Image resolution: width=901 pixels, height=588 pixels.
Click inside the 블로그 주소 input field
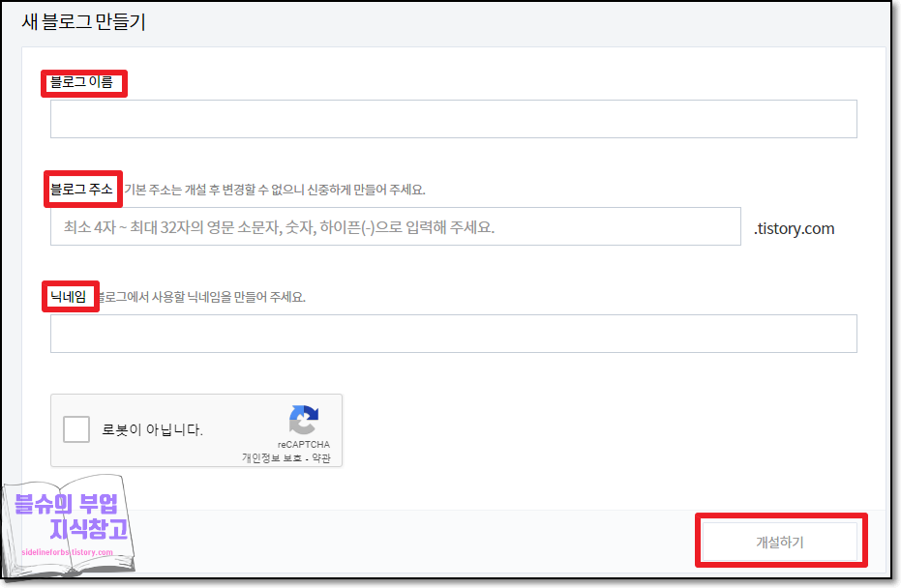pyautogui.click(x=397, y=226)
